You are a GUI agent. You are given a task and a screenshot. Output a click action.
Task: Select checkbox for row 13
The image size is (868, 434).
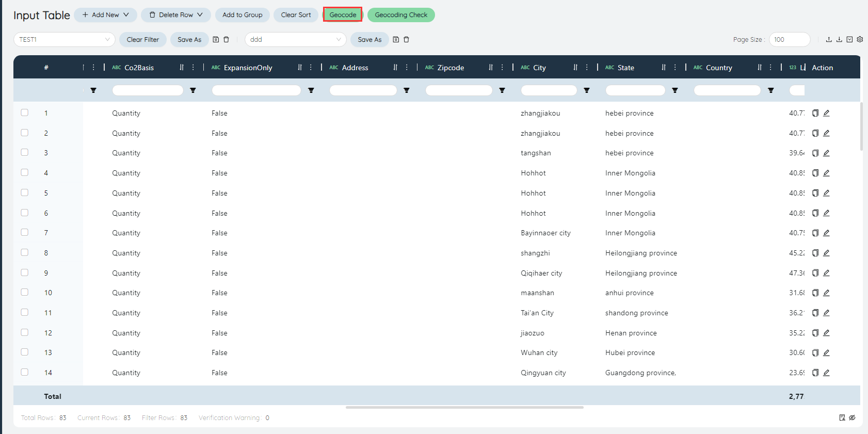point(24,352)
